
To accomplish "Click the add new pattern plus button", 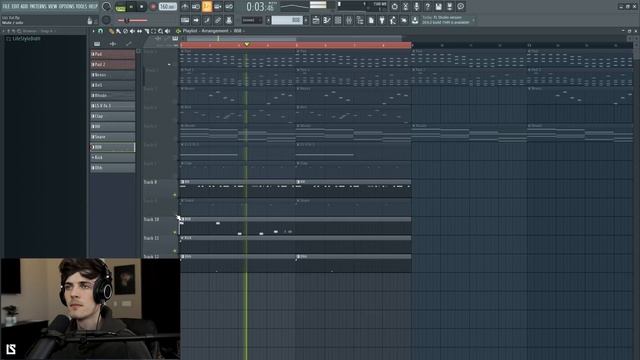I will [306, 20].
